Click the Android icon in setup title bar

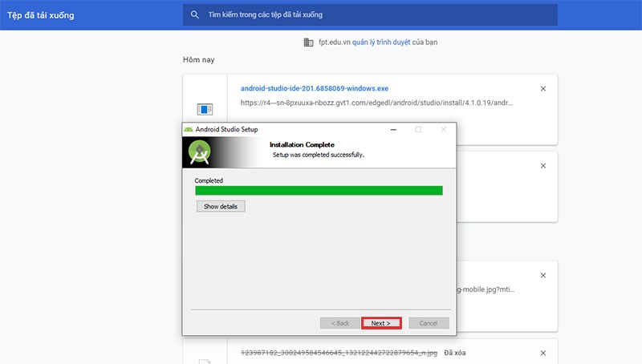click(189, 129)
